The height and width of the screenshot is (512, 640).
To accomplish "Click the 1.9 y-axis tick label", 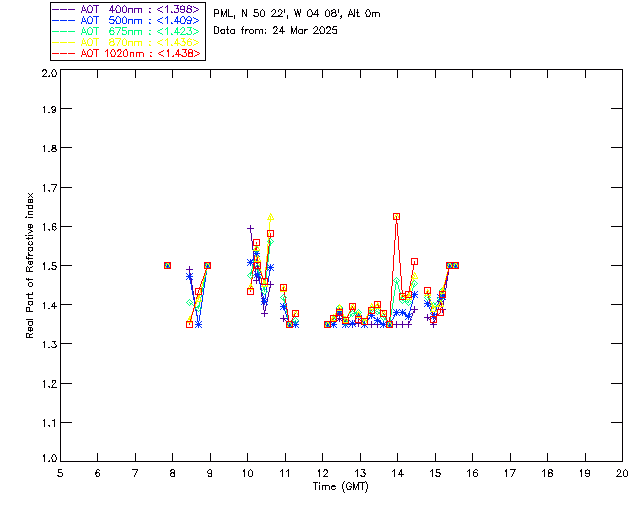I will coord(49,109).
